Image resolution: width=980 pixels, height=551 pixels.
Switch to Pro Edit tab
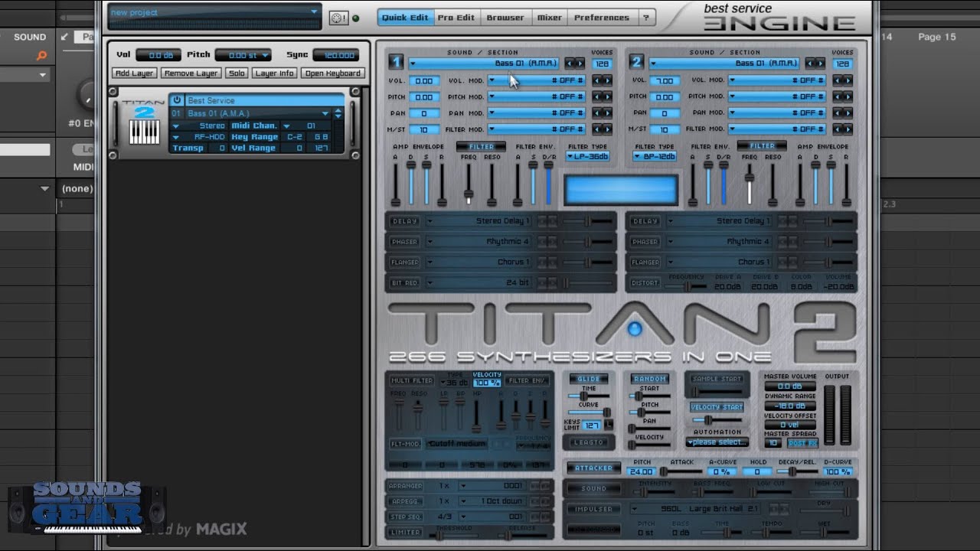coord(456,18)
